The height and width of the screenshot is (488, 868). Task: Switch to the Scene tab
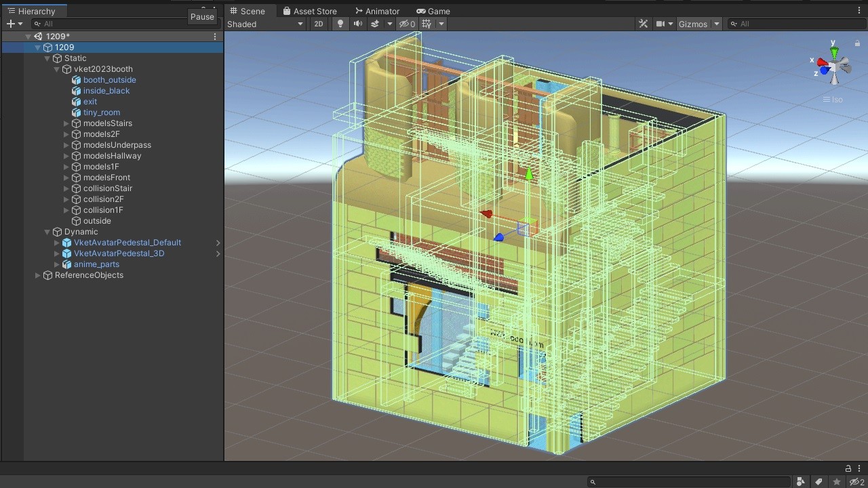pos(248,11)
